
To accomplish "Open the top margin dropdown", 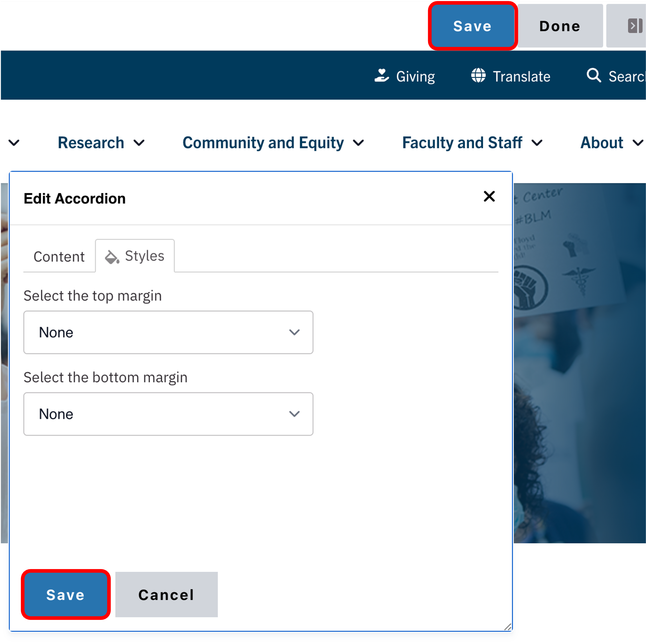I will [168, 332].
